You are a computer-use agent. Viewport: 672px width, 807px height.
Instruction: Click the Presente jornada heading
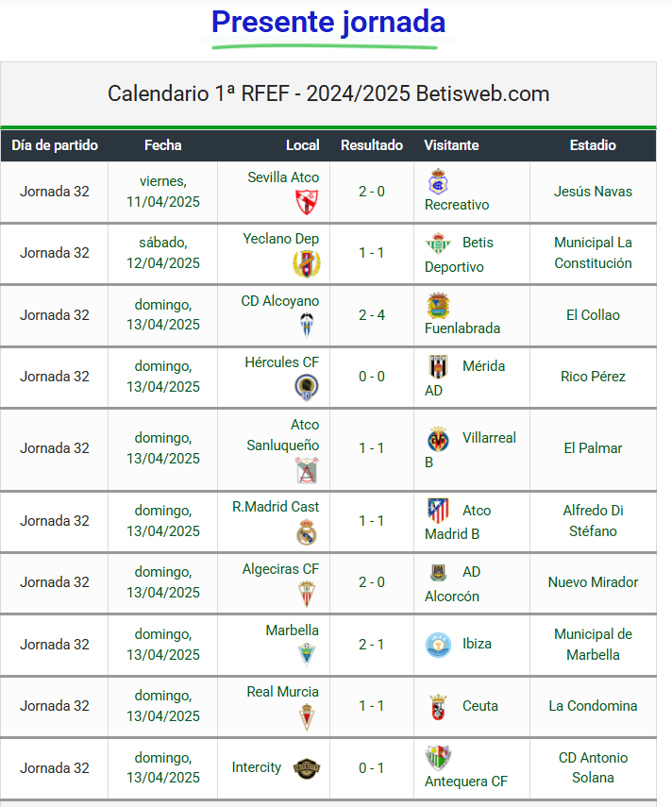328,22
